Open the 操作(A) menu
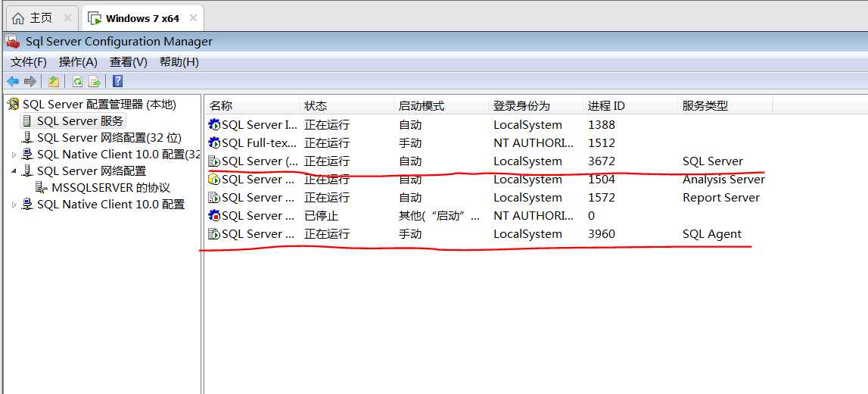 [x=78, y=62]
